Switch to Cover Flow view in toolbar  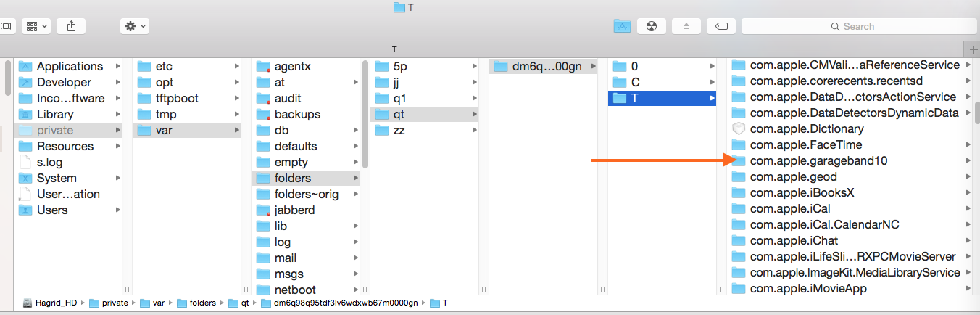click(x=7, y=26)
